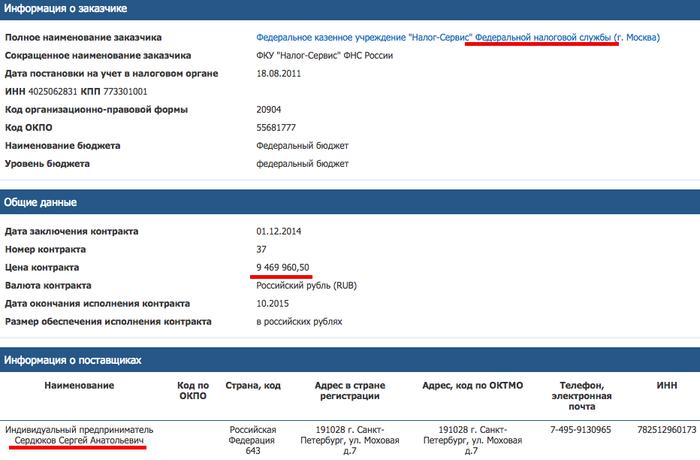Click the label Валюта контракта
Viewport: 700px width, 460px height.
[48, 285]
